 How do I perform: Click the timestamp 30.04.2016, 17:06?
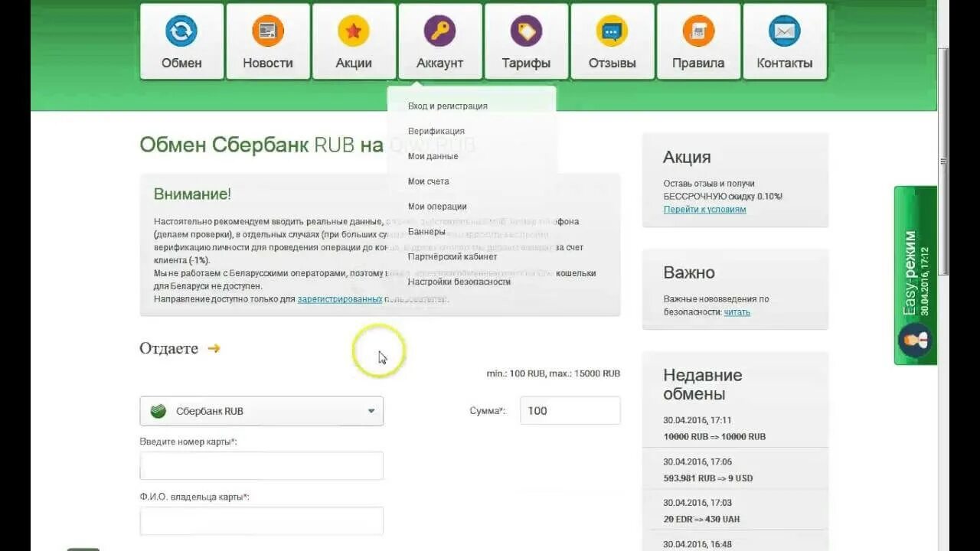(x=697, y=461)
